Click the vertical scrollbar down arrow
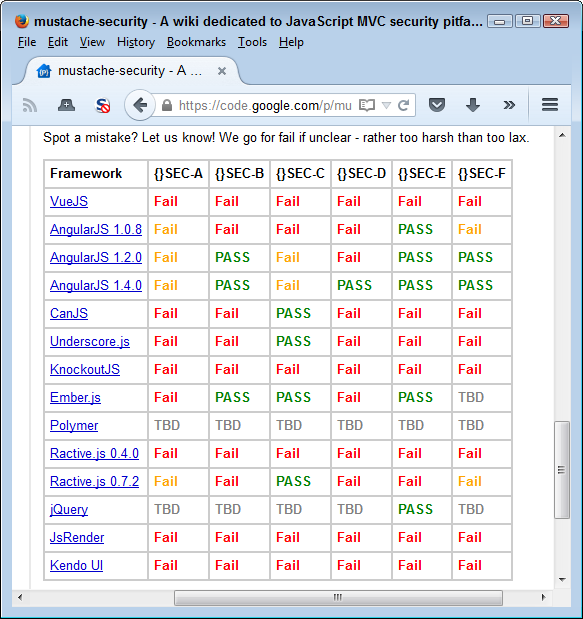The height and width of the screenshot is (619, 583). coord(562,580)
